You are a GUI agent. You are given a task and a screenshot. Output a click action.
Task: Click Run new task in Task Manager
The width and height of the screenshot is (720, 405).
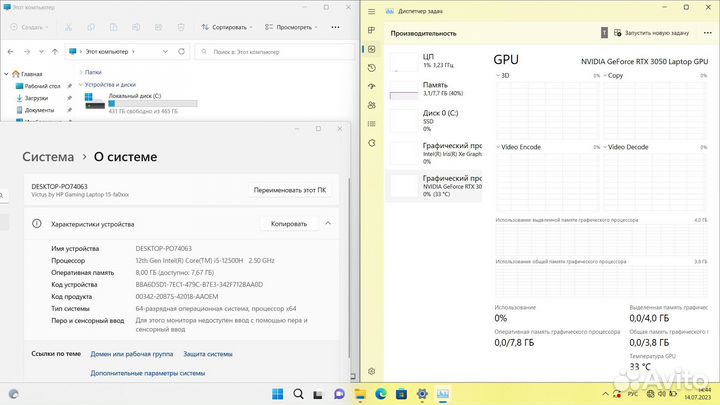click(x=651, y=33)
